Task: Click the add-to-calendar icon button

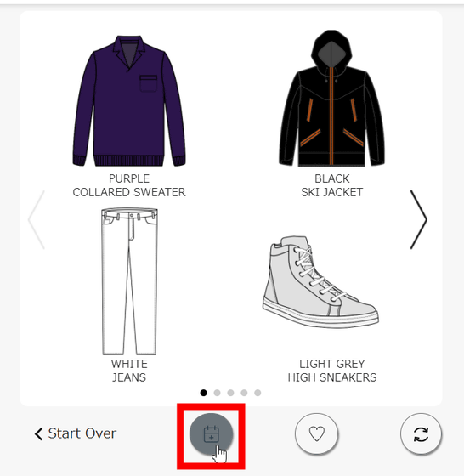Action: pos(212,433)
